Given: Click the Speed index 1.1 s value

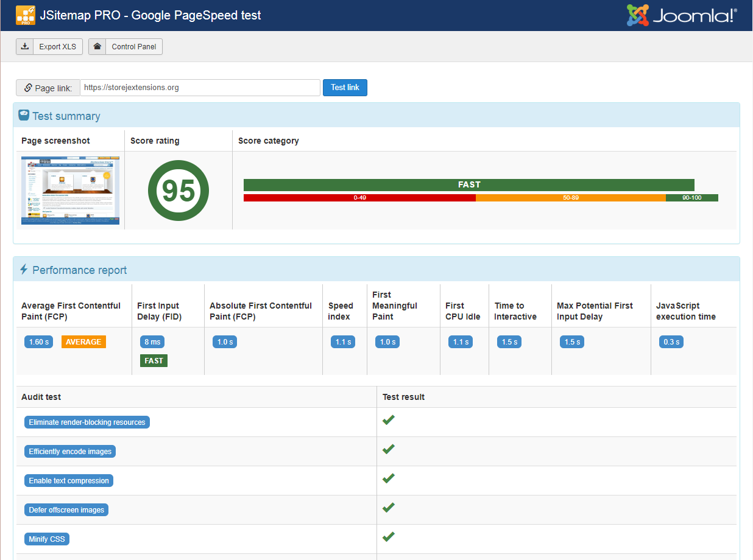Looking at the screenshot, I should (343, 342).
